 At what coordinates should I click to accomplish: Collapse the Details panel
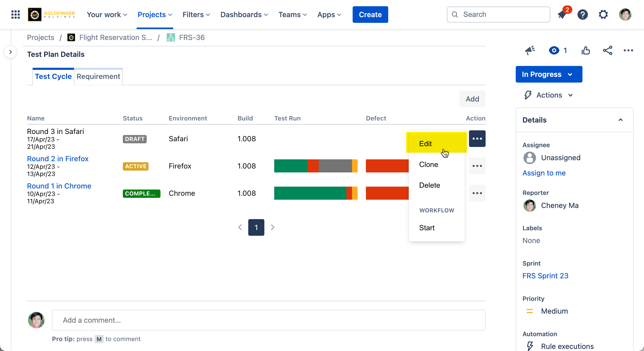point(620,120)
